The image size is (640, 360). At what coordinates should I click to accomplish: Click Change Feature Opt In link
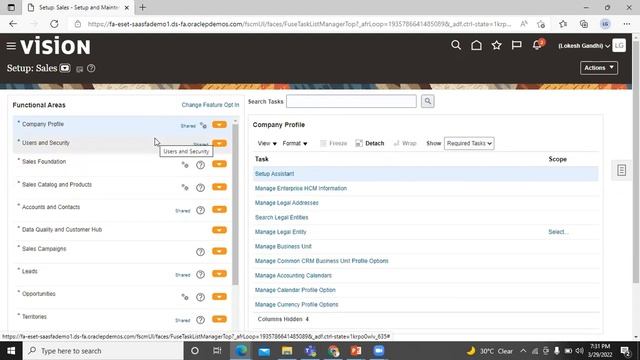(x=210, y=105)
